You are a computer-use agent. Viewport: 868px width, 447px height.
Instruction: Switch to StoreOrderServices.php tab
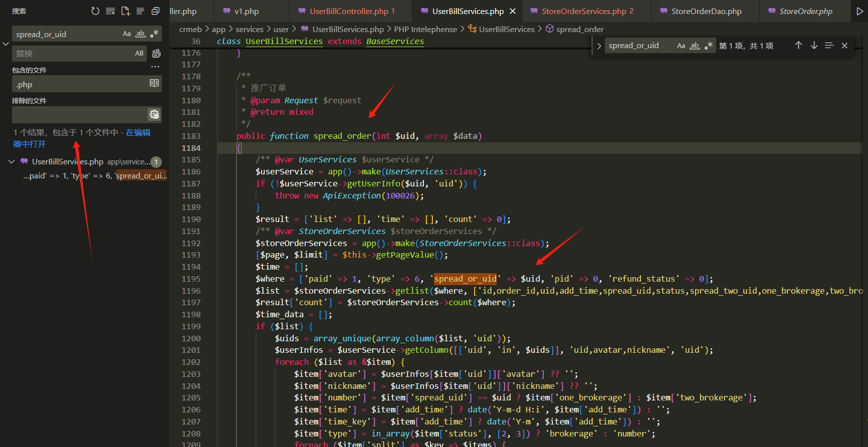coord(587,11)
